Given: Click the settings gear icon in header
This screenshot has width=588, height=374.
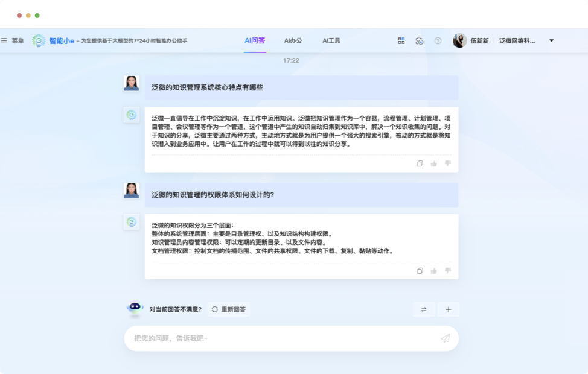Looking at the screenshot, I should pyautogui.click(x=420, y=40).
